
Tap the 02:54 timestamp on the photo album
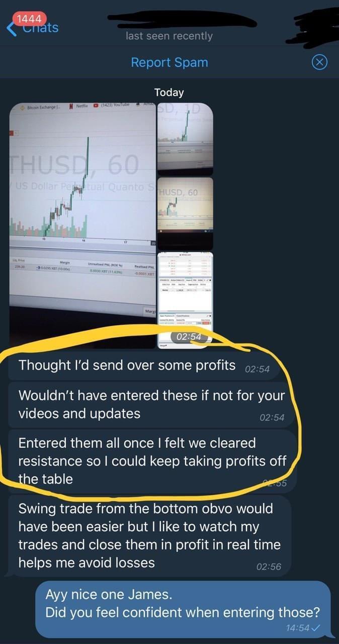click(189, 337)
